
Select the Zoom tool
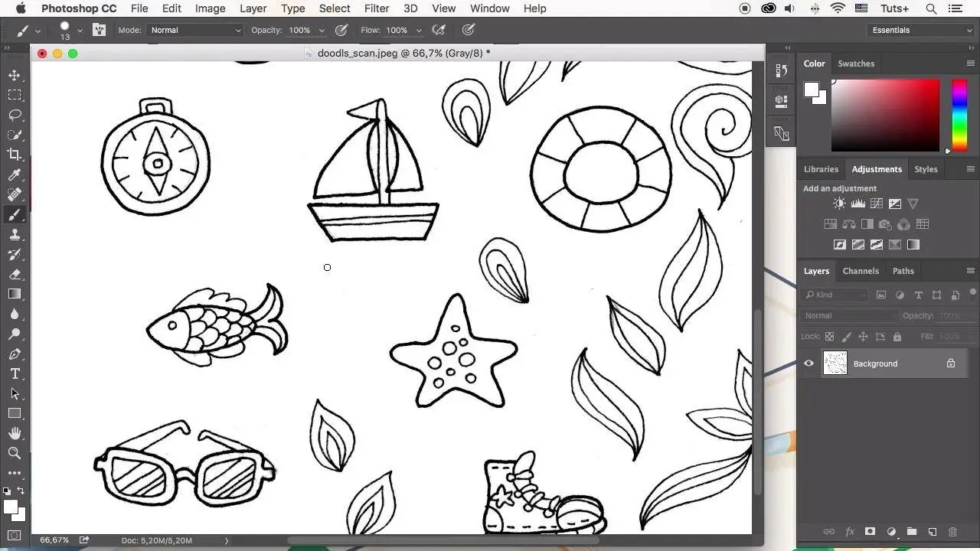15,453
